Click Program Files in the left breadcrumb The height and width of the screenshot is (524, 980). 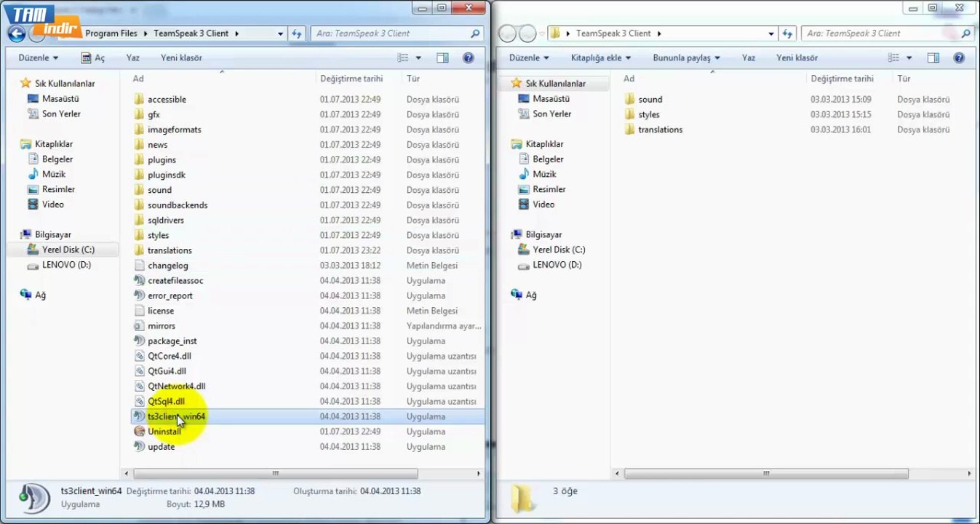tap(111, 33)
